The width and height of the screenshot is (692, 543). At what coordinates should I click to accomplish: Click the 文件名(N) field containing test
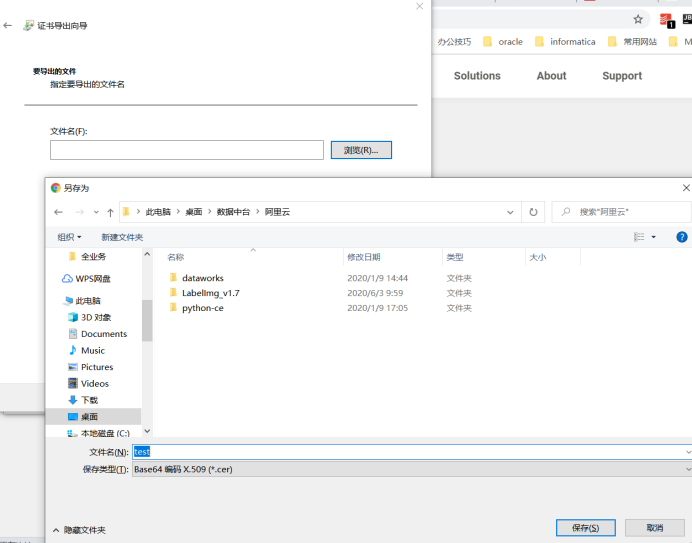pos(411,452)
